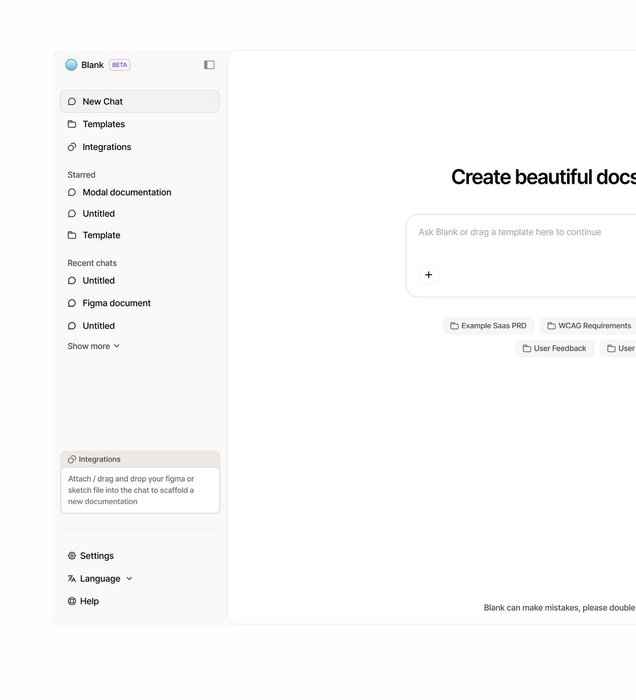Click the Integrations card description text

coord(131,490)
